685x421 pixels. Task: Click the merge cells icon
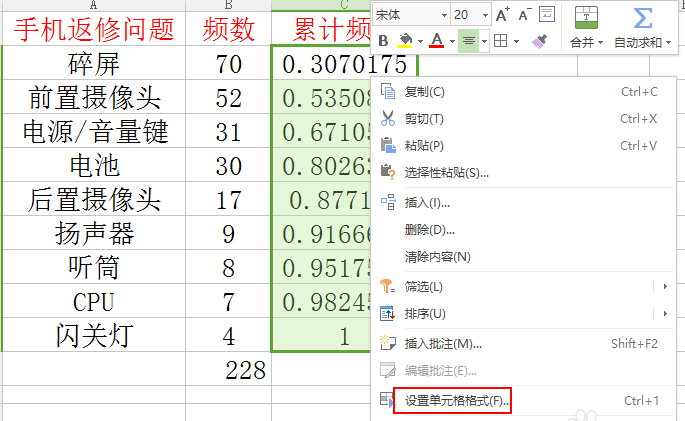pos(586,17)
